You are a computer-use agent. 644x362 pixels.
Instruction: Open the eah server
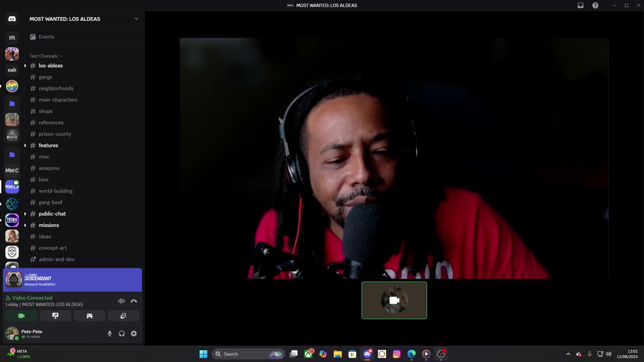tap(12, 70)
